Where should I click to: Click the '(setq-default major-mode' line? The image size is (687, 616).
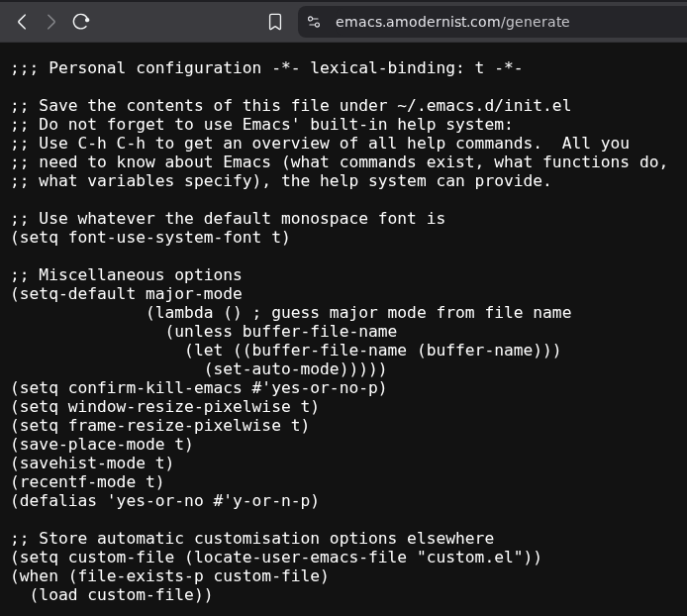click(127, 294)
